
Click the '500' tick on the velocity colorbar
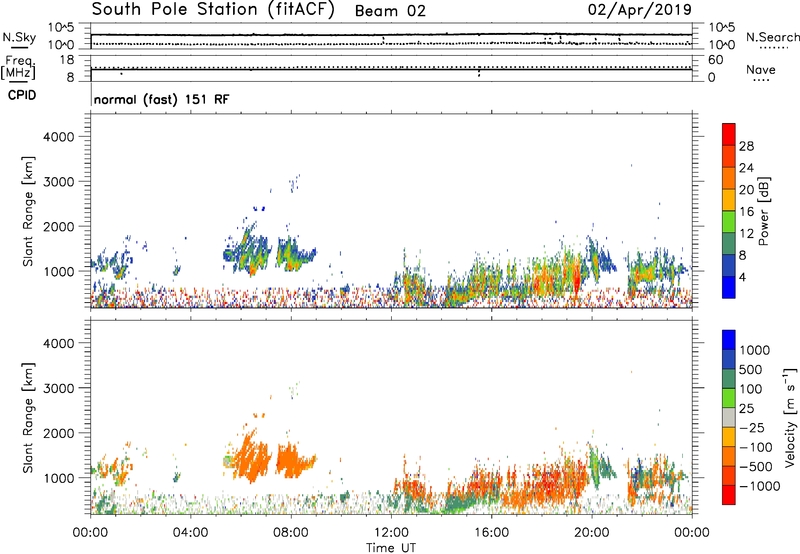click(750, 370)
